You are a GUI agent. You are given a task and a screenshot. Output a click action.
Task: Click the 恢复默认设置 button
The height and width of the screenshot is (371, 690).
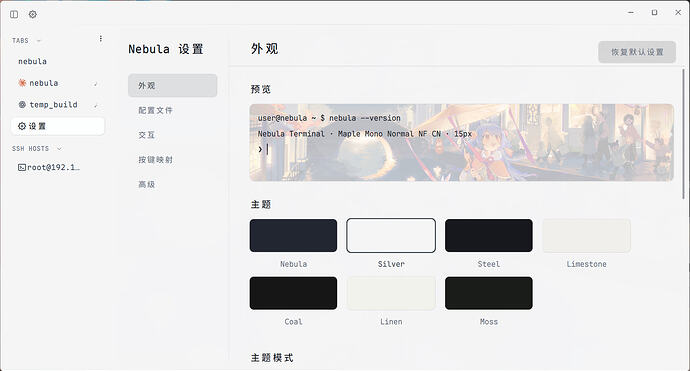637,52
